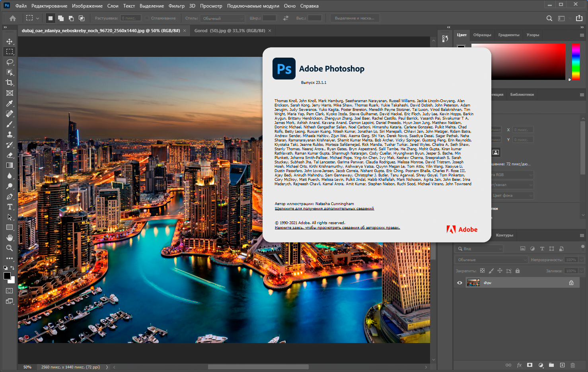Enable the Сглаживание checkbox
The image size is (588, 372).
pos(147,18)
